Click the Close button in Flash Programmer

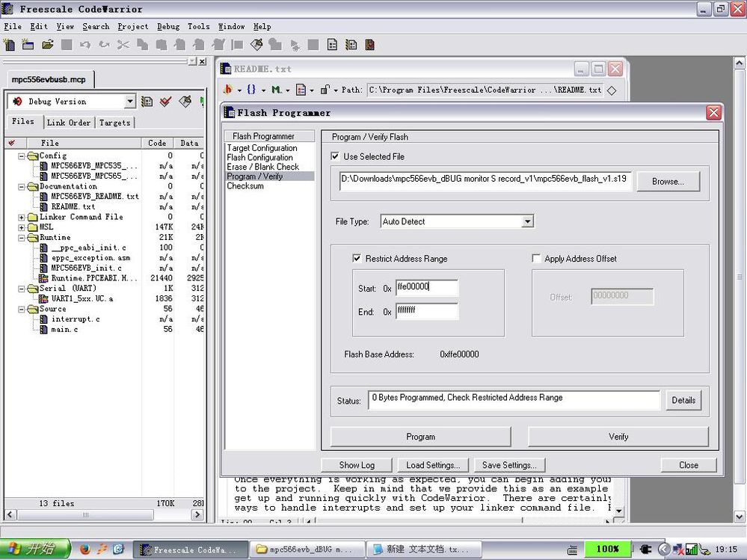[689, 465]
